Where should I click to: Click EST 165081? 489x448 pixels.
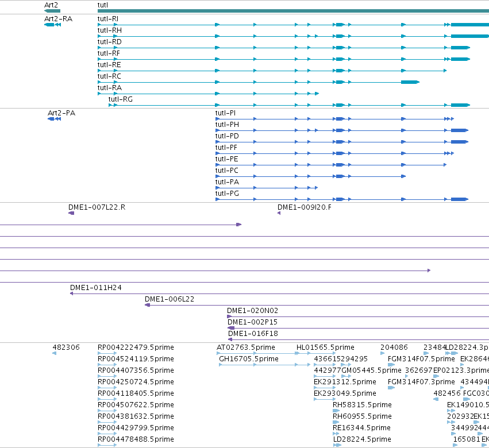[455, 445]
